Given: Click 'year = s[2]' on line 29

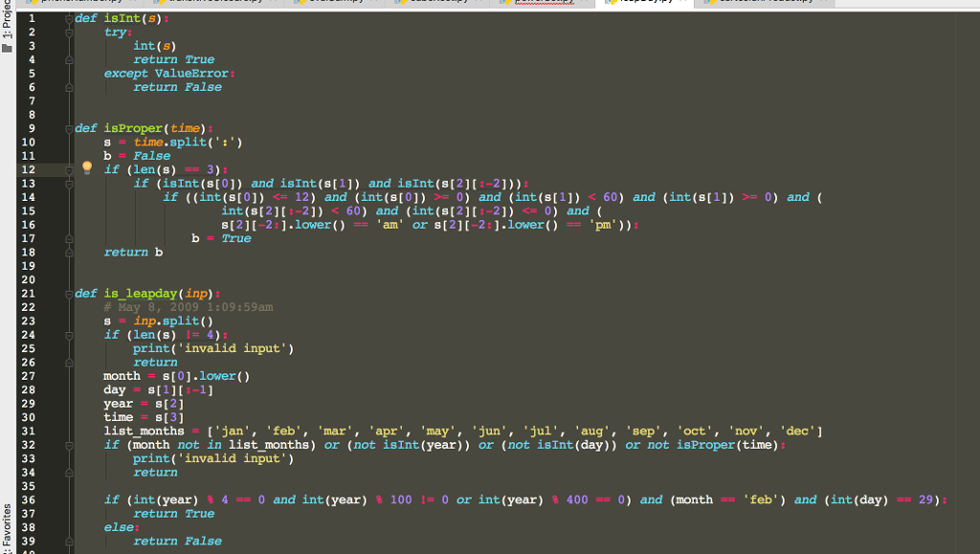Looking at the screenshot, I should pyautogui.click(x=144, y=404).
